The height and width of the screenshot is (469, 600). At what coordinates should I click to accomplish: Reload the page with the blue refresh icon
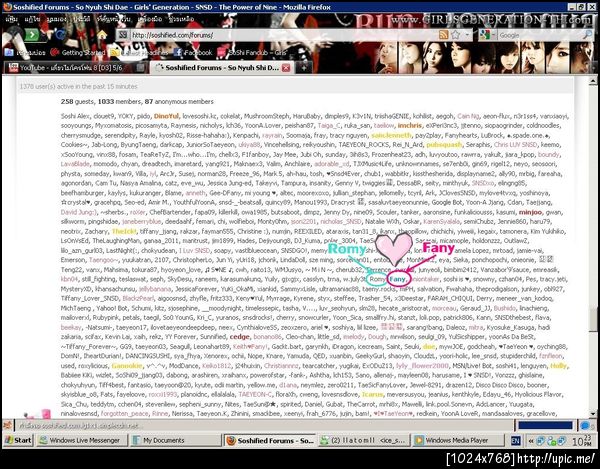61,35
